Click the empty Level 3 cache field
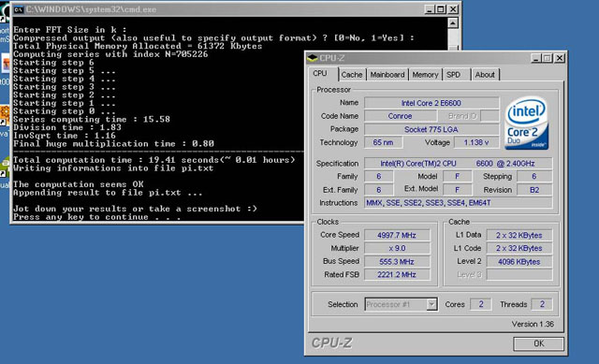Viewport: 599px width, 364px height. pos(519,274)
